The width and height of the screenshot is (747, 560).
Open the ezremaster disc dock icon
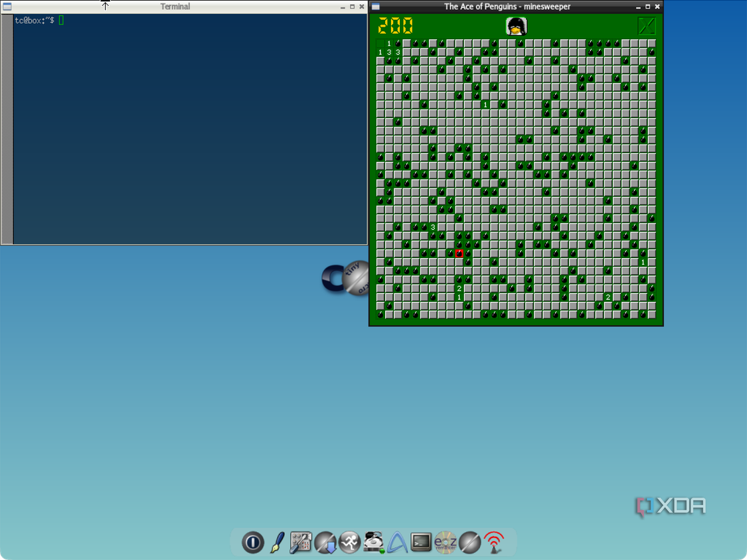tap(446, 542)
